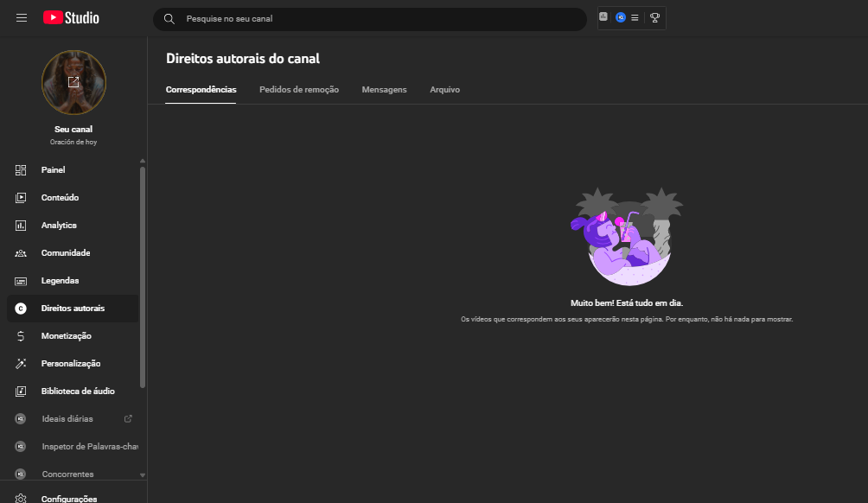The height and width of the screenshot is (503, 868).
Task: Switch to the Mensagens tab
Action: coord(384,90)
